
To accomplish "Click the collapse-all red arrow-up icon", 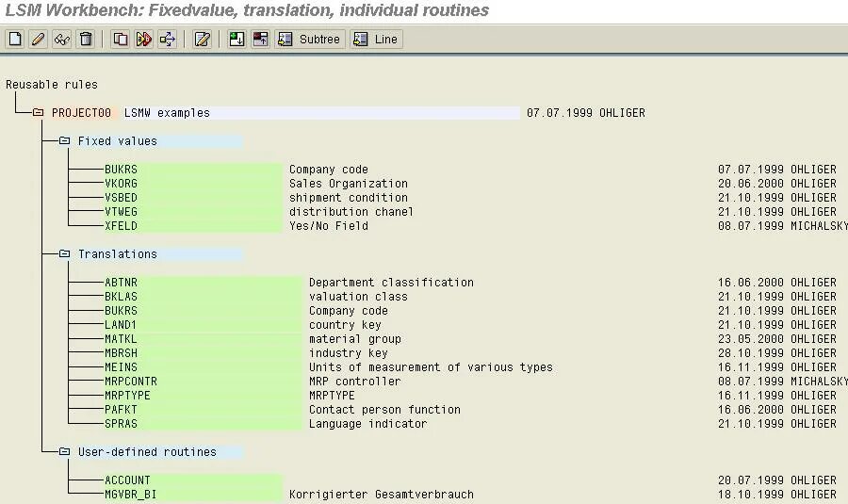I will pos(261,39).
